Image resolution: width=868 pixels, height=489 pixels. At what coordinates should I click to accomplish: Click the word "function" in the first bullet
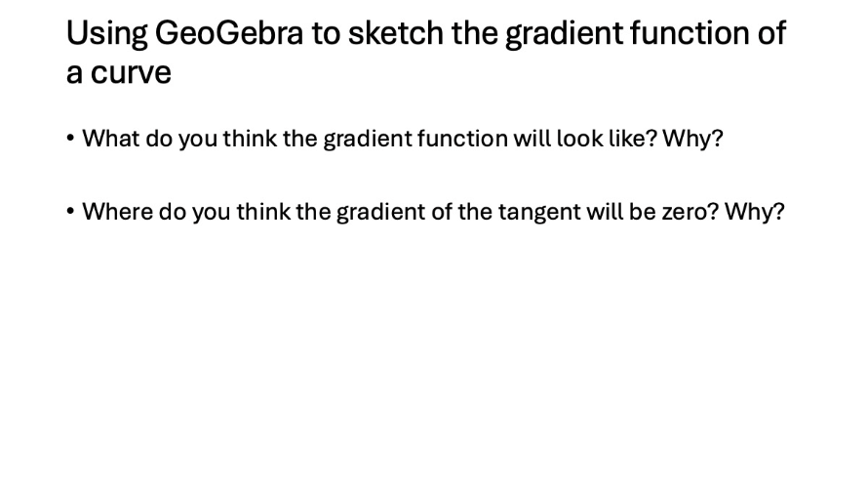point(462,139)
